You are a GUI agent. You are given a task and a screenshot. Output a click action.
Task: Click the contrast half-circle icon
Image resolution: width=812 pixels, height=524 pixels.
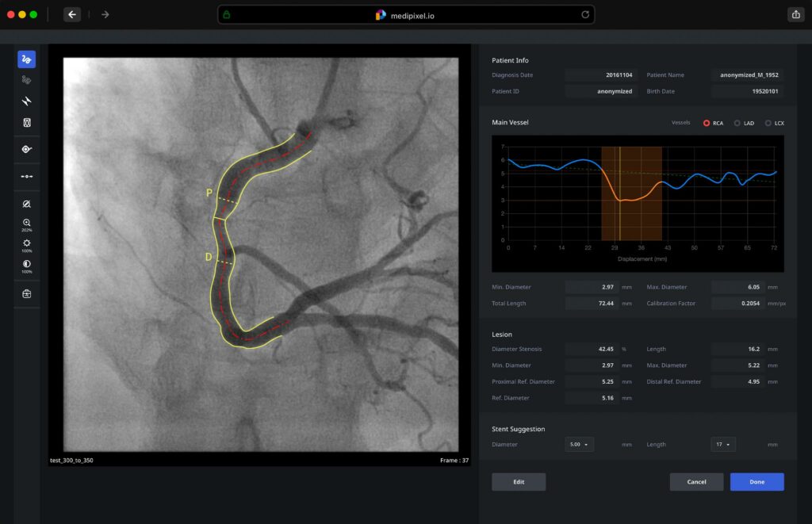point(26,264)
